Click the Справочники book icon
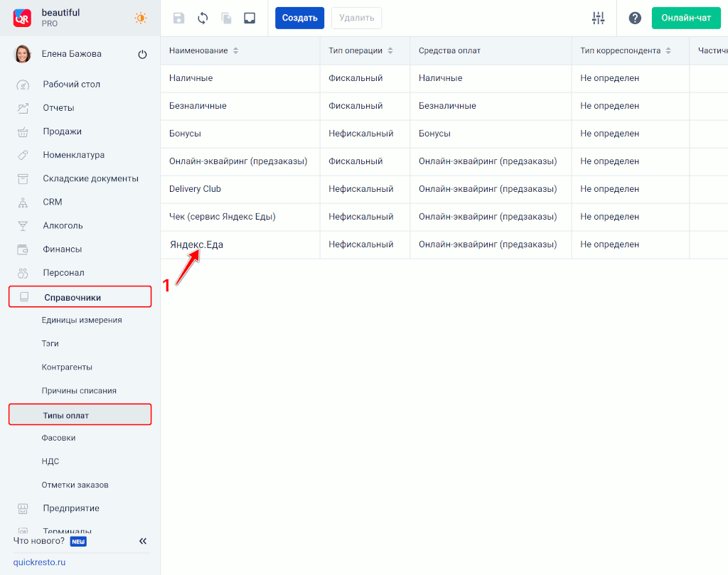The height and width of the screenshot is (575, 728). point(24,297)
